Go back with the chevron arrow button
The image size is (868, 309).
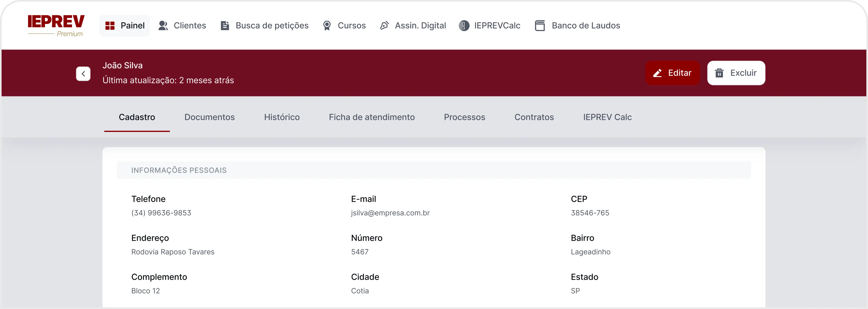pyautogui.click(x=83, y=74)
